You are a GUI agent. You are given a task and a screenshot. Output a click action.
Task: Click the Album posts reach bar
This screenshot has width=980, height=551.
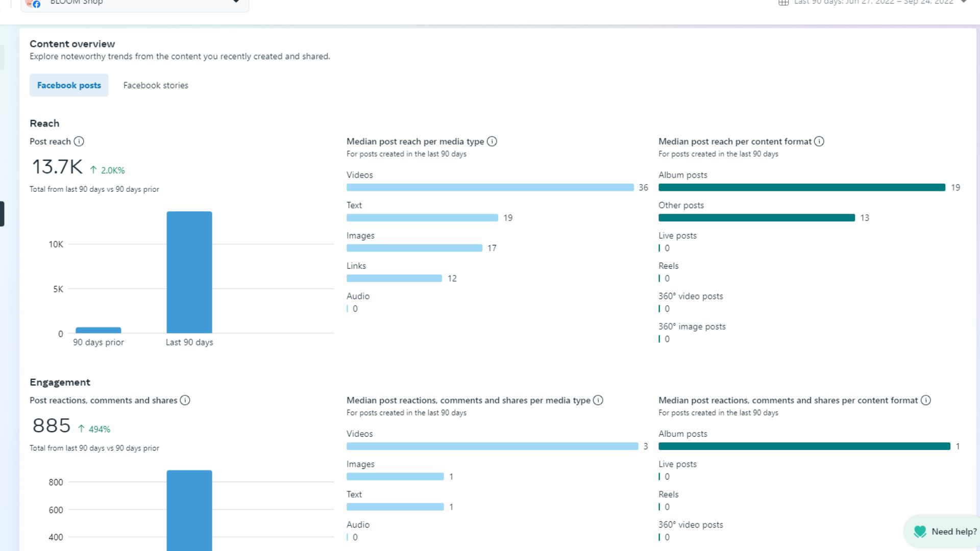coord(801,187)
